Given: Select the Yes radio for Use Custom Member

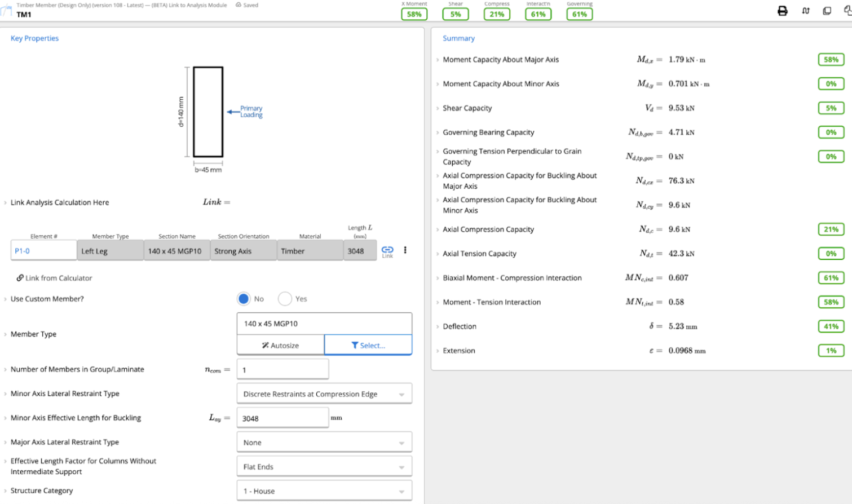Looking at the screenshot, I should click(285, 299).
